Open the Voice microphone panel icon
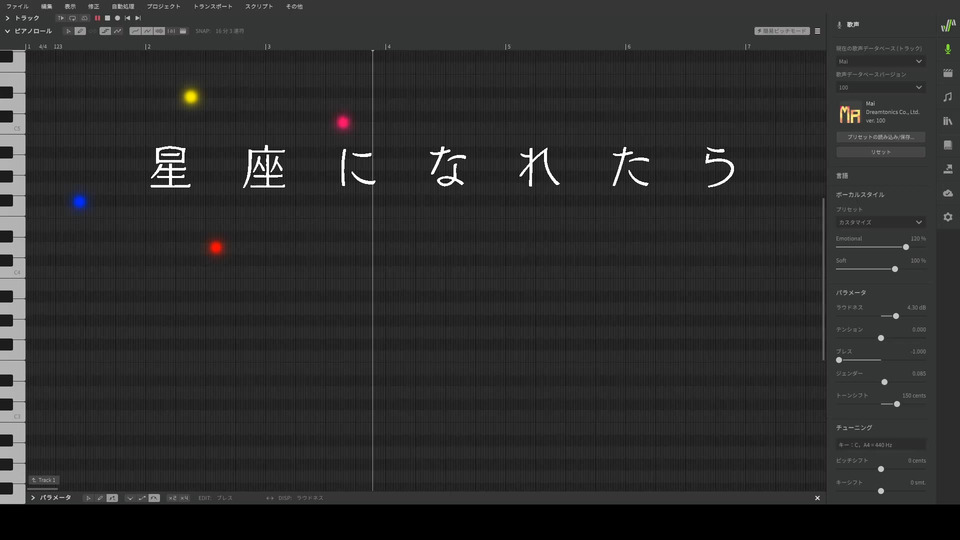Image resolution: width=960 pixels, height=540 pixels. coord(948,49)
